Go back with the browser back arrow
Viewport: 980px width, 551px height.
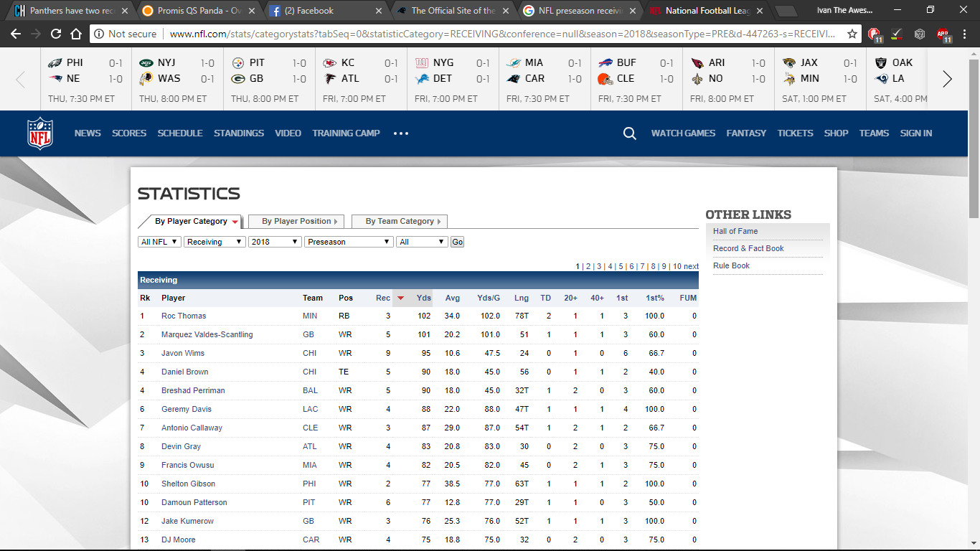(15, 34)
